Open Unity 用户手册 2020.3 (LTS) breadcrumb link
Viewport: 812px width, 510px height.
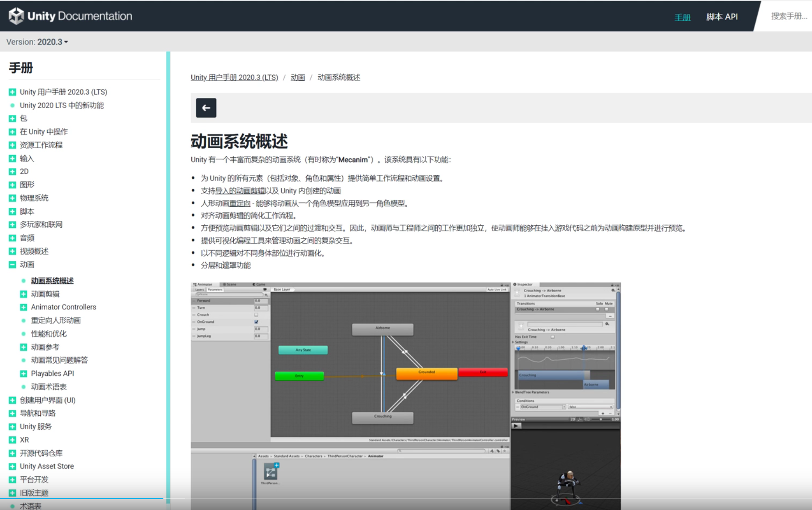(234, 78)
